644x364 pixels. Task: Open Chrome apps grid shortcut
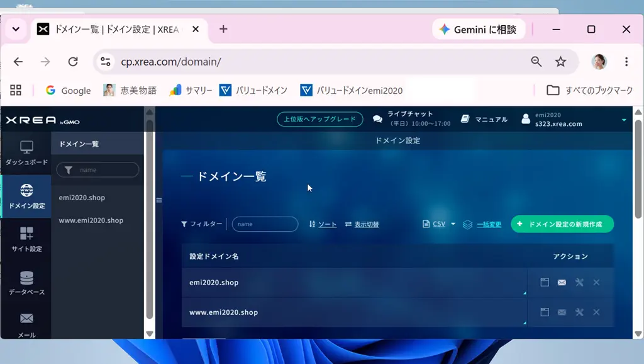[16, 90]
